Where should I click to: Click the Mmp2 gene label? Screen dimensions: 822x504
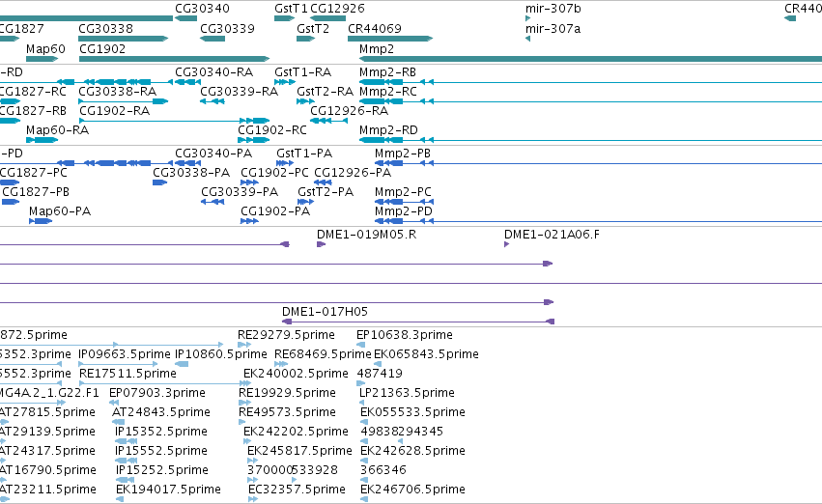pyautogui.click(x=377, y=49)
